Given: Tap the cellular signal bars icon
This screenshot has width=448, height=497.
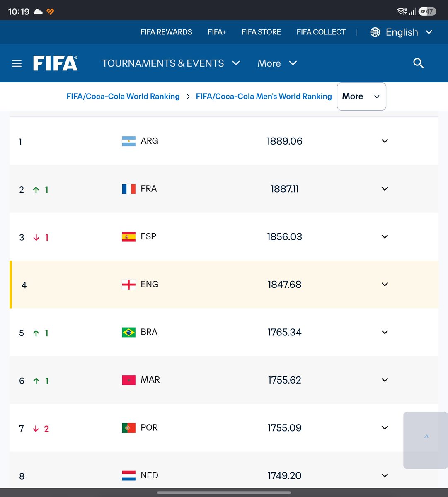Looking at the screenshot, I should pos(412,12).
